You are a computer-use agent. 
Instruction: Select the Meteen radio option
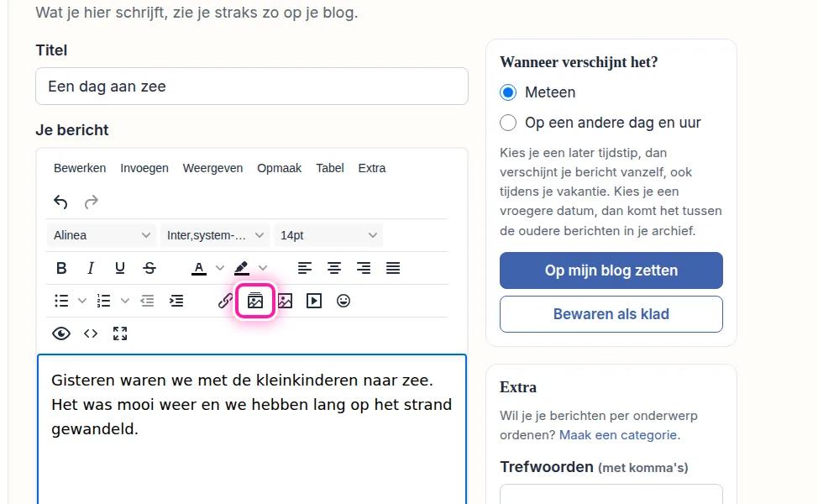point(508,92)
